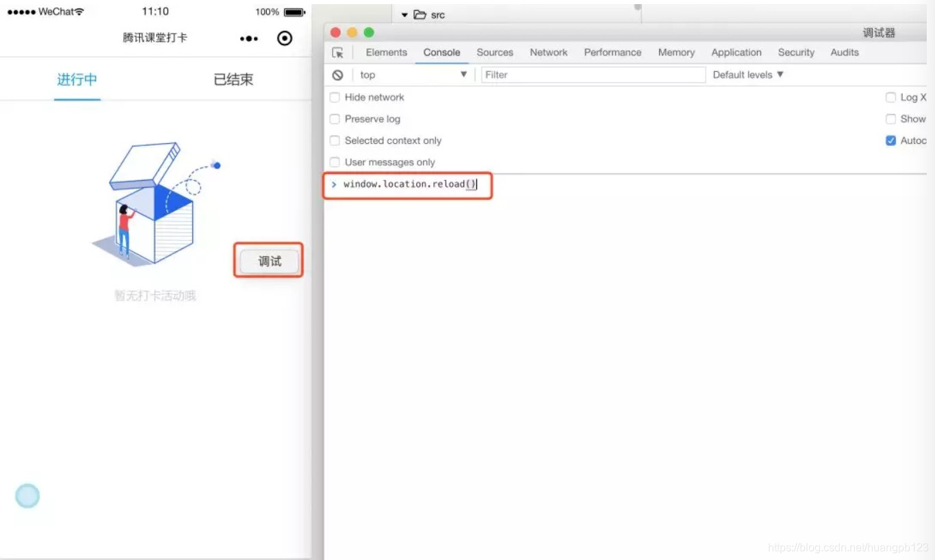Screen dimensions: 935x560
Task: Click the 调试 button
Action: (270, 261)
